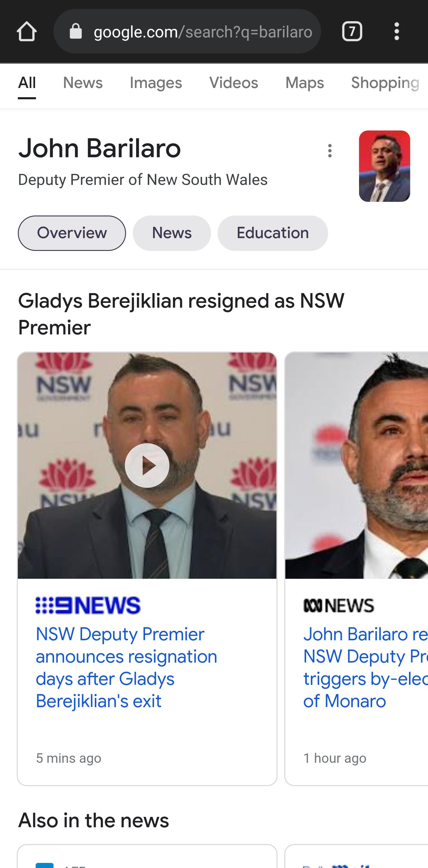Switch to the News search tab
428x868 pixels.
point(83,83)
